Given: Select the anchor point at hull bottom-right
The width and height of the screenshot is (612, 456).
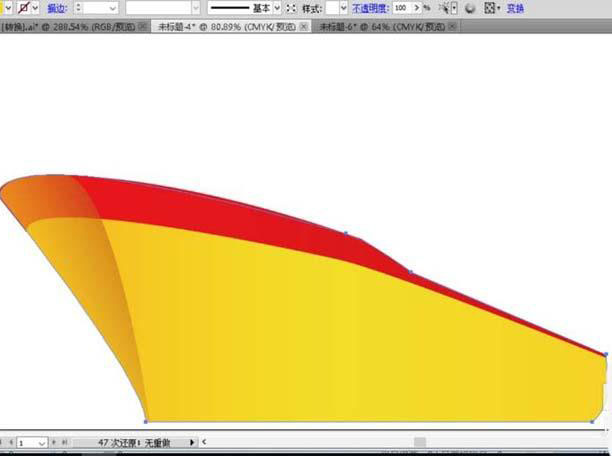Looking at the screenshot, I should click(592, 422).
